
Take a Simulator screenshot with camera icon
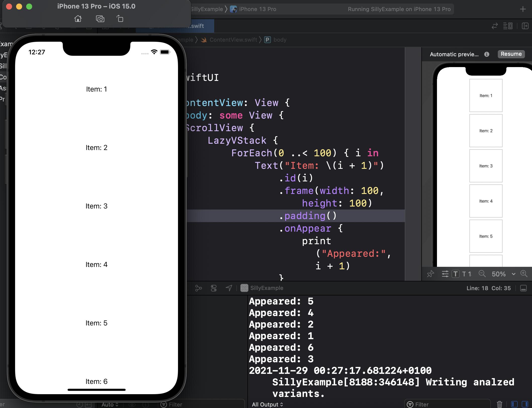(100, 19)
